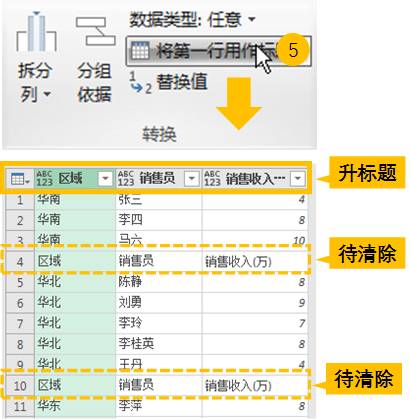Viewport: 410px width, 419px height.
Task: Click 华北 cell in row 6
Action: (75, 303)
